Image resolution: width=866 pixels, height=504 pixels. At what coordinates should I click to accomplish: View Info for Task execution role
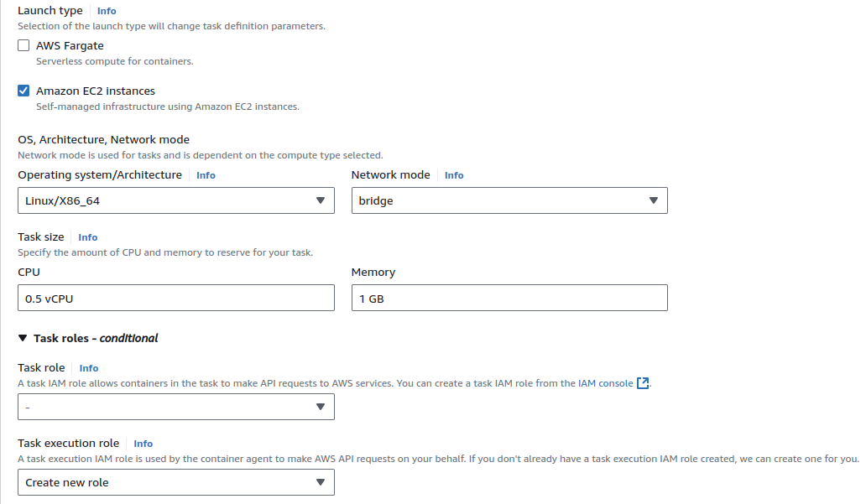[x=143, y=444]
